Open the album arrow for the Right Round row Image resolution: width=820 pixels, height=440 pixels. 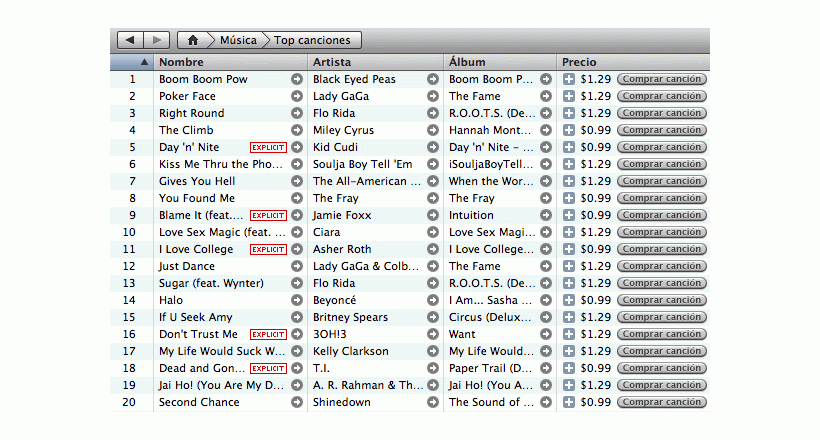(546, 113)
